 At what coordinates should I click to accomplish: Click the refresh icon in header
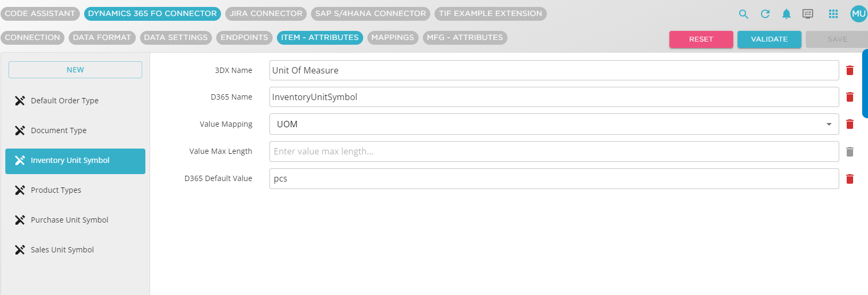point(765,14)
